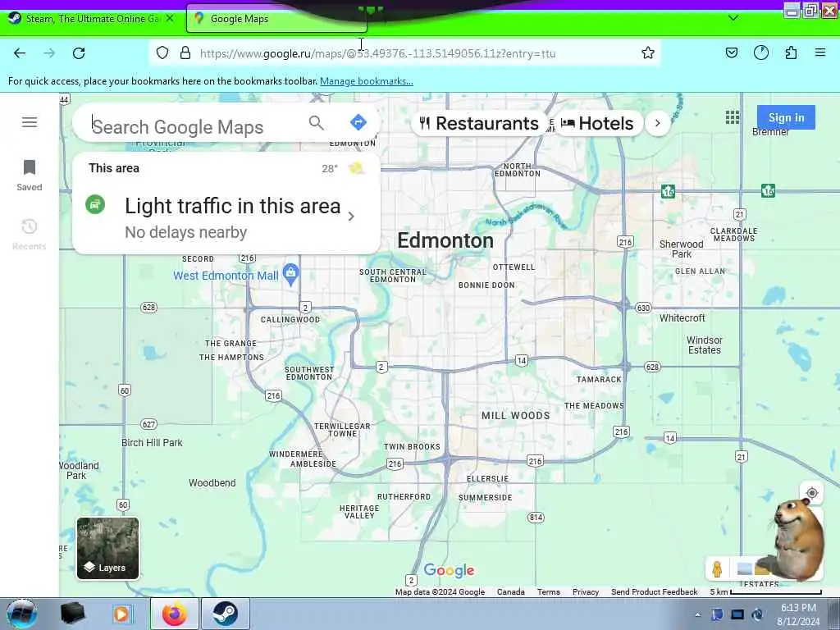The width and height of the screenshot is (840, 630).
Task: Reload the page
Action: coord(79,53)
